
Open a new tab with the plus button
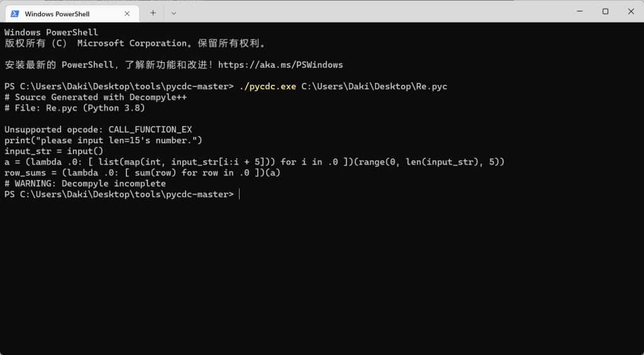tap(153, 13)
